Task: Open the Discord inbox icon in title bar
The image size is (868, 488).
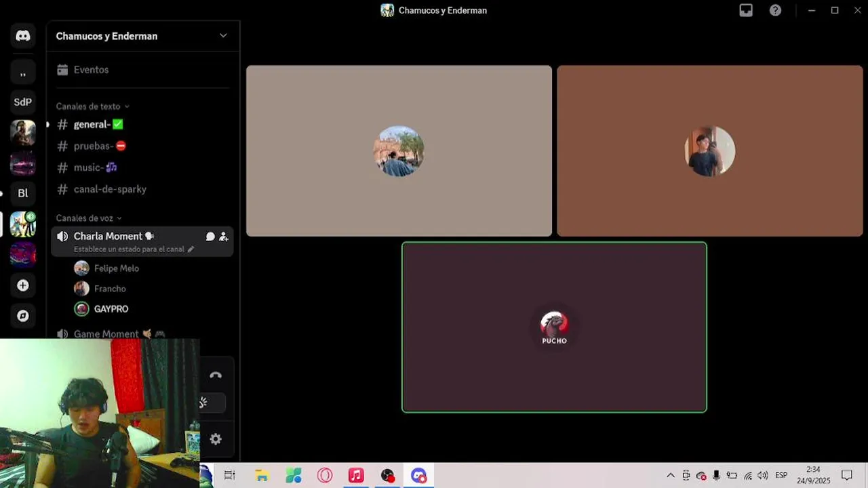Action: click(746, 10)
